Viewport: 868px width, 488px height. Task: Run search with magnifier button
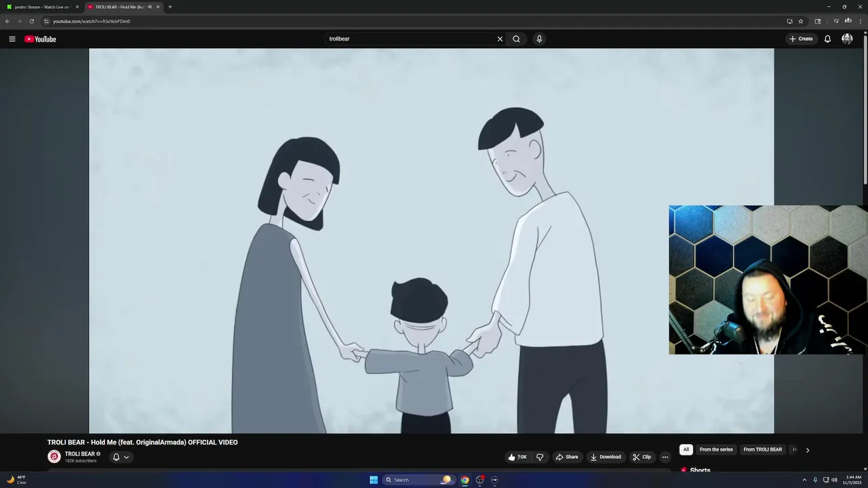516,39
